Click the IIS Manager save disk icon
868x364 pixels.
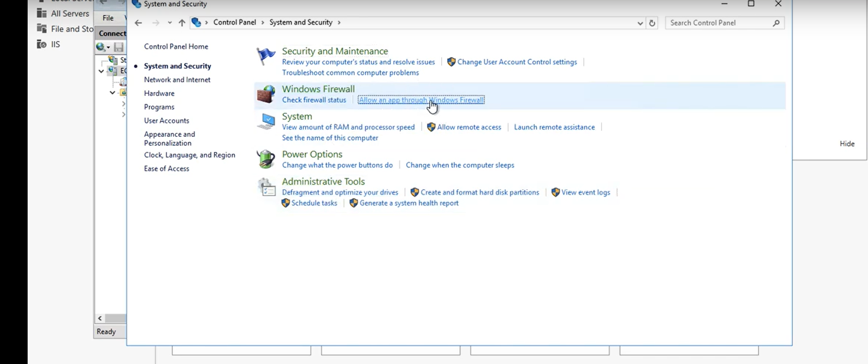pos(118,47)
